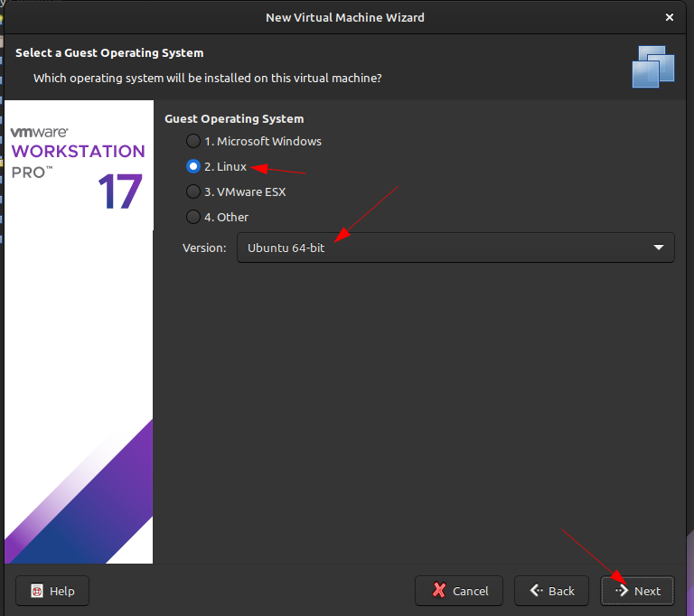Click the New Virtual Machine Wizard title bar
This screenshot has width=694, height=616.
coord(344,17)
